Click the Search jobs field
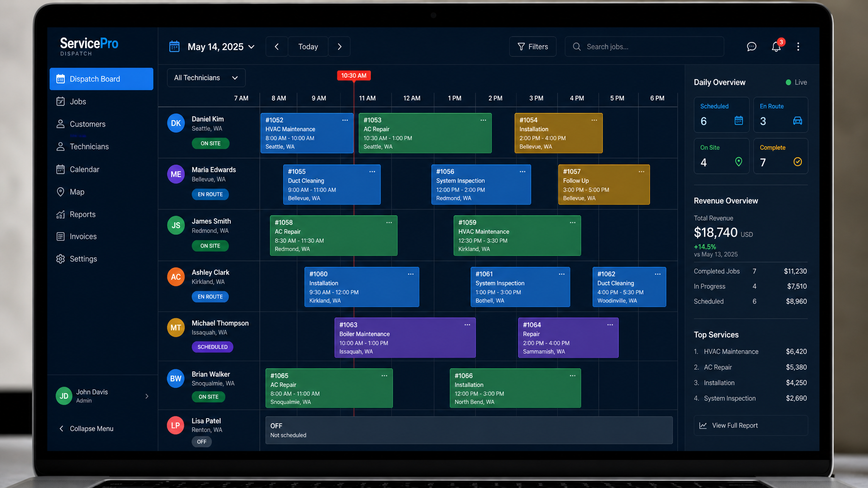The image size is (868, 488). [x=644, y=47]
